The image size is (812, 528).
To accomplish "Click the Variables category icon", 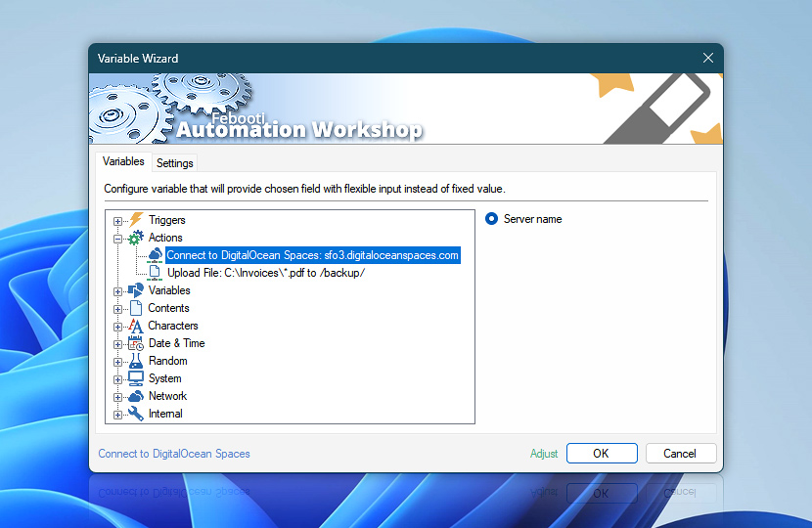I will pos(136,290).
